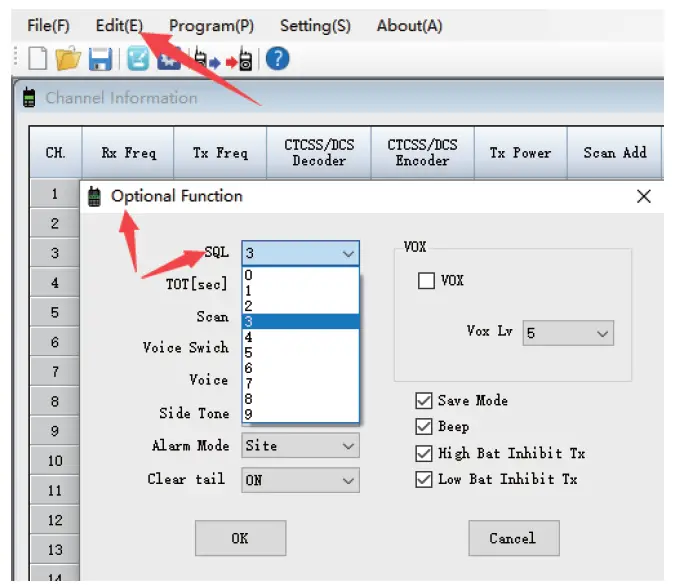
Task: Open the Edit(E) menu
Action: click(119, 26)
